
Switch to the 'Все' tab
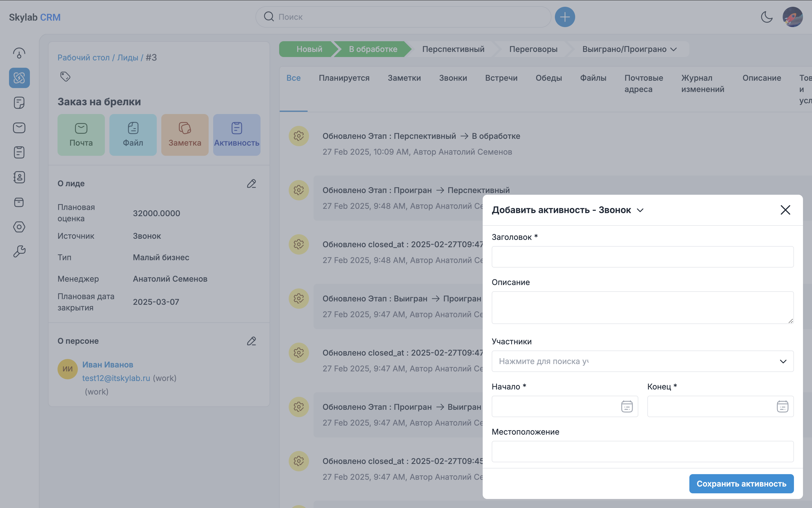tap(294, 78)
